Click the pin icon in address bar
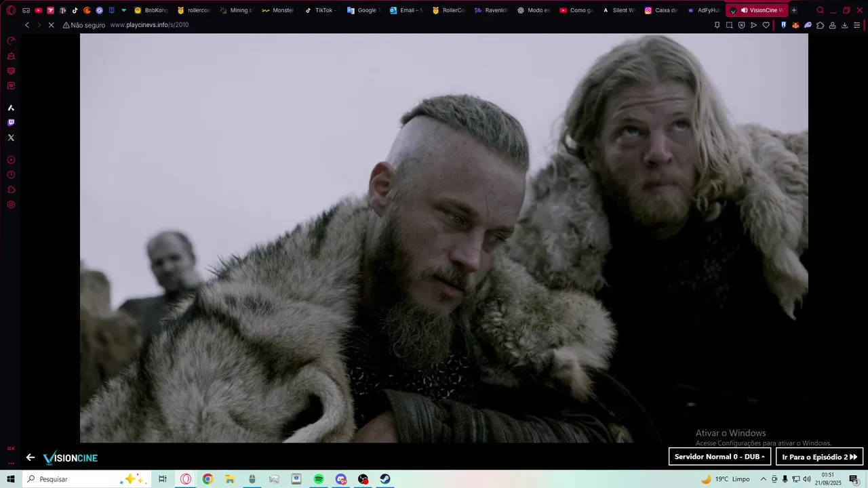The image size is (868, 488). pos(717,25)
